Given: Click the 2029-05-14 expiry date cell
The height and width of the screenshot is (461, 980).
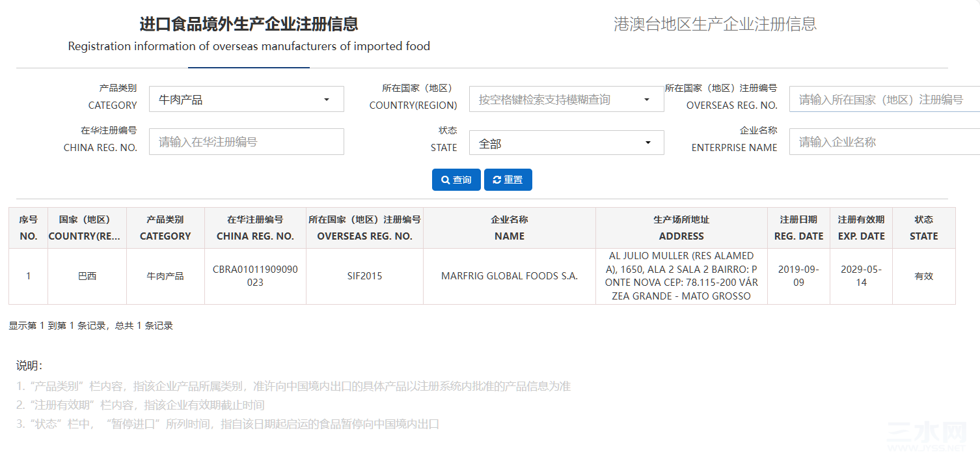Looking at the screenshot, I should pyautogui.click(x=861, y=276).
